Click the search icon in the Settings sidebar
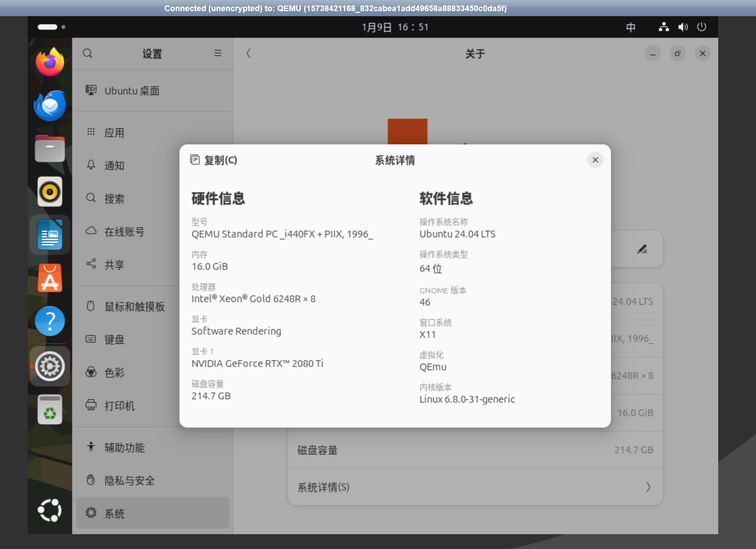Screen dimensions: 756x549 [x=88, y=53]
